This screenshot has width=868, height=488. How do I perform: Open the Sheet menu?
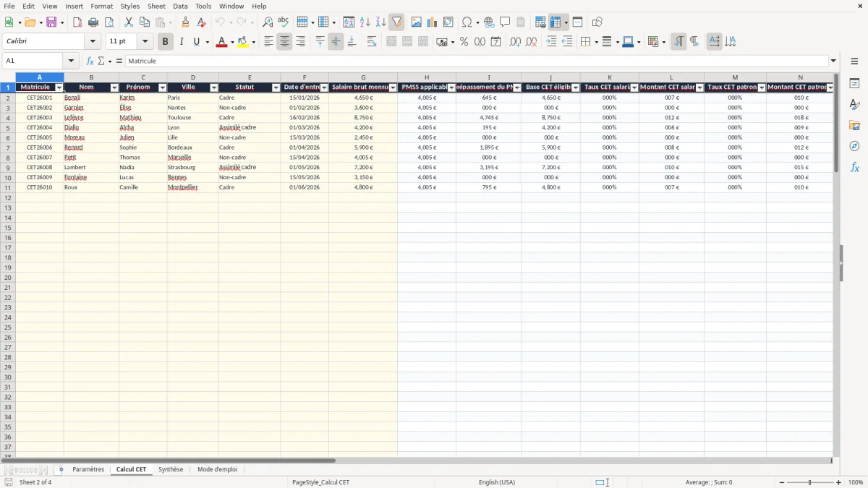(156, 6)
